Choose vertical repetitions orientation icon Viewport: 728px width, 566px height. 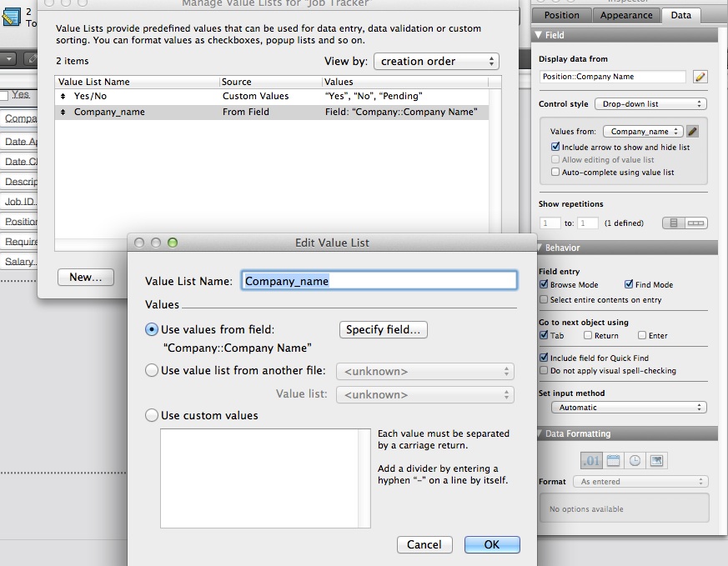click(674, 223)
